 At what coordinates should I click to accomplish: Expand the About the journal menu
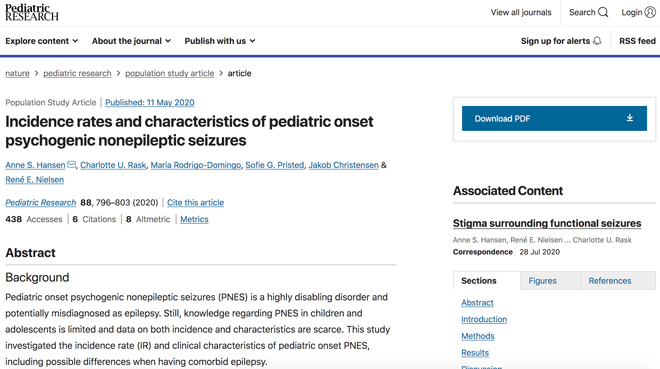click(x=131, y=41)
